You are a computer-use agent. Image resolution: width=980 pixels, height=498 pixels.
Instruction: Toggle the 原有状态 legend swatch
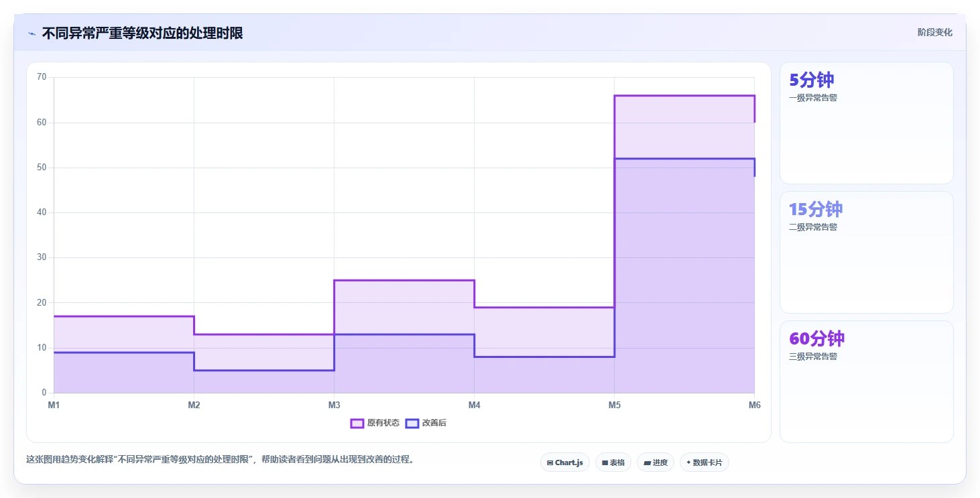357,423
